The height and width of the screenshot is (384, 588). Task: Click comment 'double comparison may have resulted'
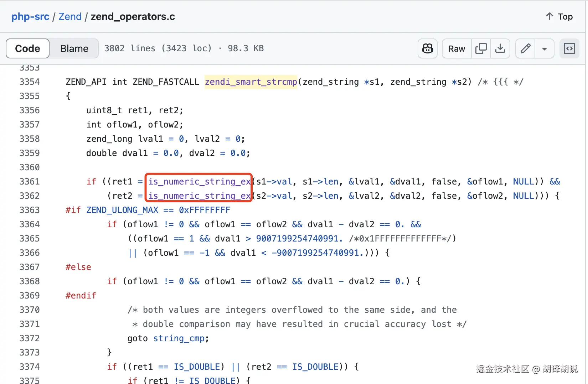click(x=299, y=324)
